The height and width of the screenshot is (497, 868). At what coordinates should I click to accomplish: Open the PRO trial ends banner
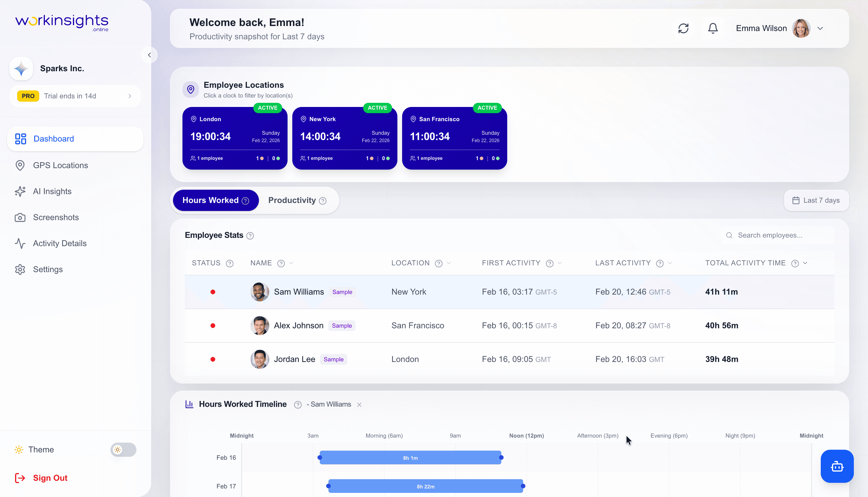coord(75,96)
